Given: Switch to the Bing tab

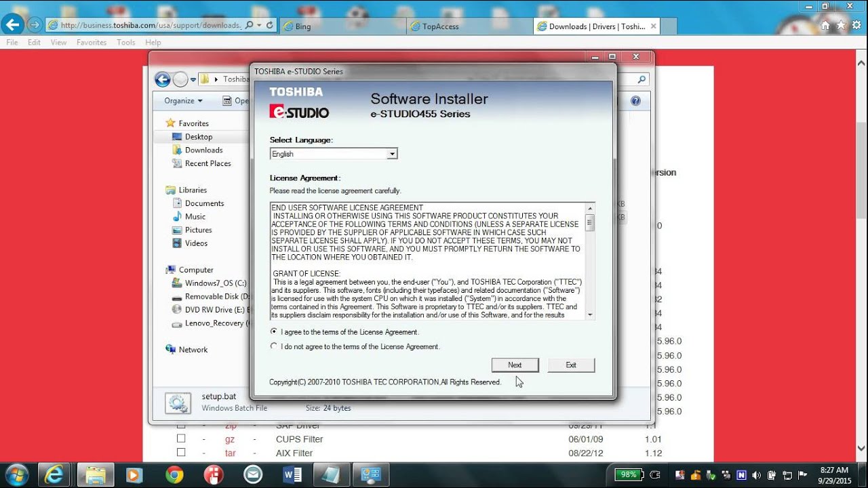Looking at the screenshot, I should 344,26.
